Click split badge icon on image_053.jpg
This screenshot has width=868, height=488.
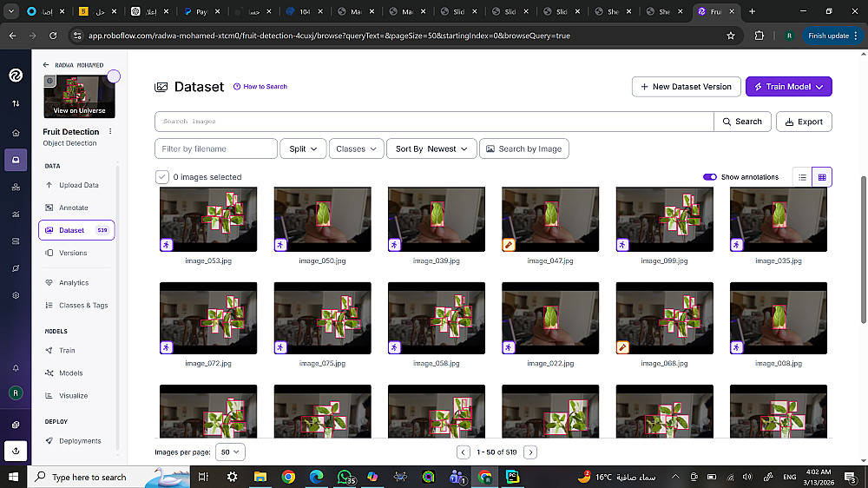[167, 244]
